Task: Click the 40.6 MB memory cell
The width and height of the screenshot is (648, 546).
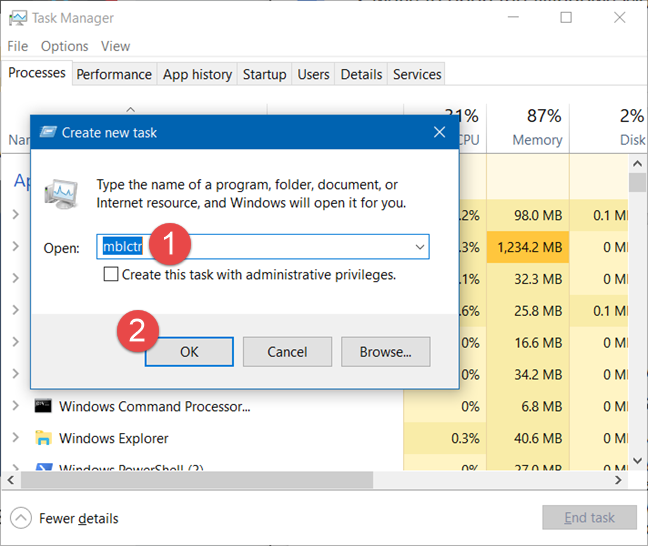Action: click(x=528, y=438)
